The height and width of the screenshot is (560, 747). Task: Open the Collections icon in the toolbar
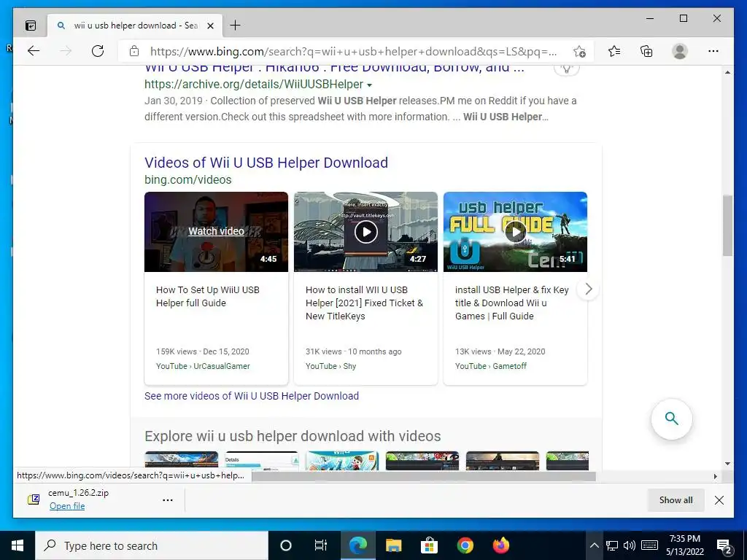pos(646,51)
